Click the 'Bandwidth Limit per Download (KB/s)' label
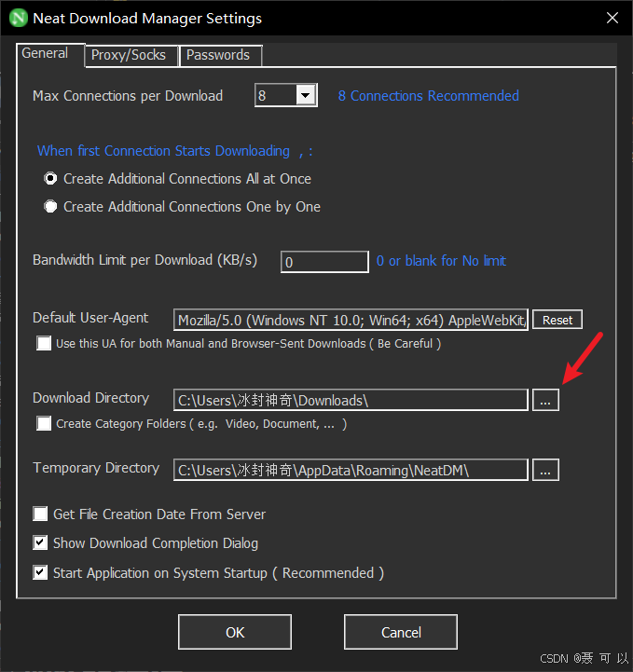Screen dimensions: 633x672 tap(144, 260)
